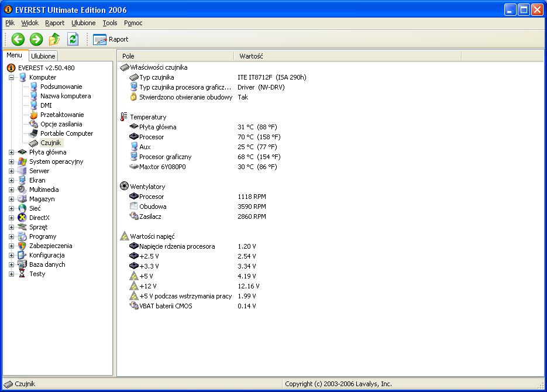Click the lock icon beside Stwierdzono otwieranie obudowy

tap(133, 97)
